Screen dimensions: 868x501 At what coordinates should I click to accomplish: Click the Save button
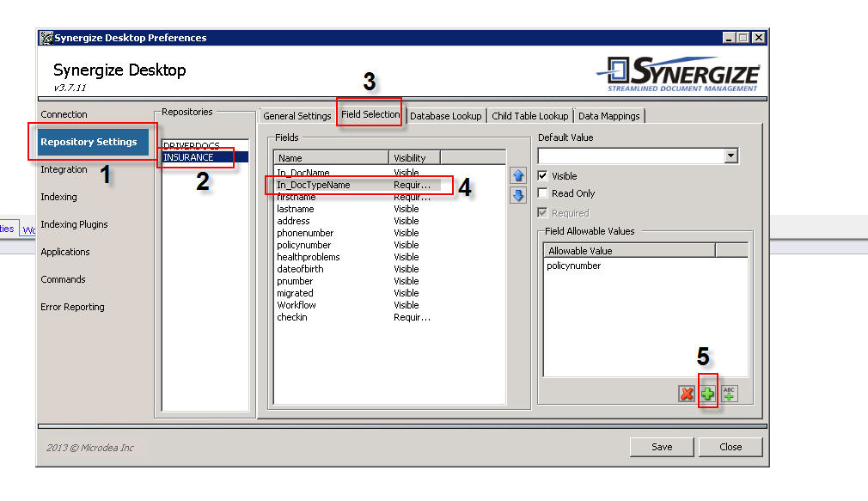662,447
